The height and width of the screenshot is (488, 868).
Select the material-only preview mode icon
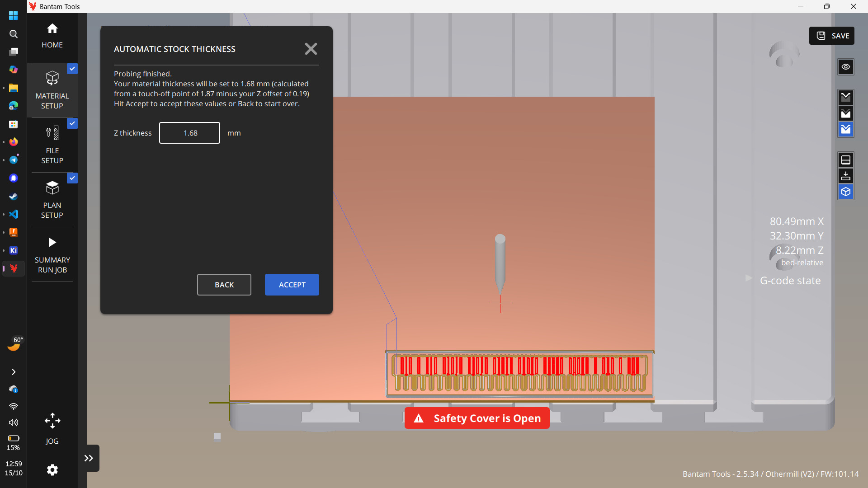(x=846, y=113)
